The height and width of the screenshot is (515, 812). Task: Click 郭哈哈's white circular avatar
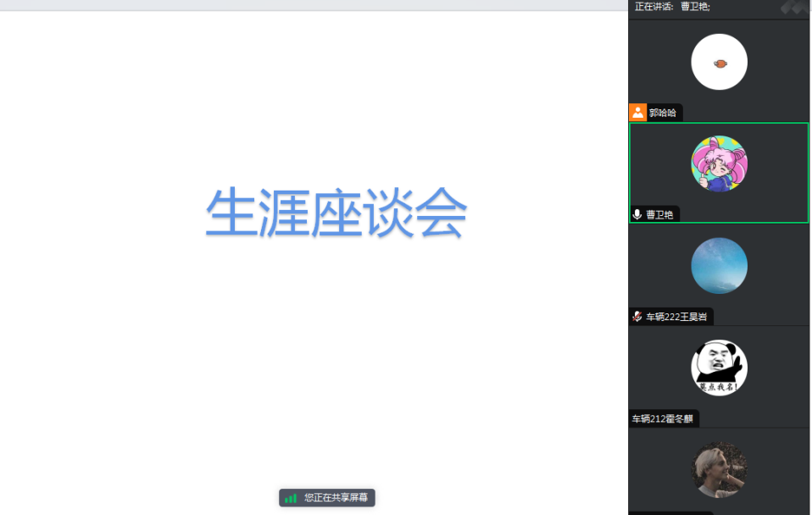(719, 63)
